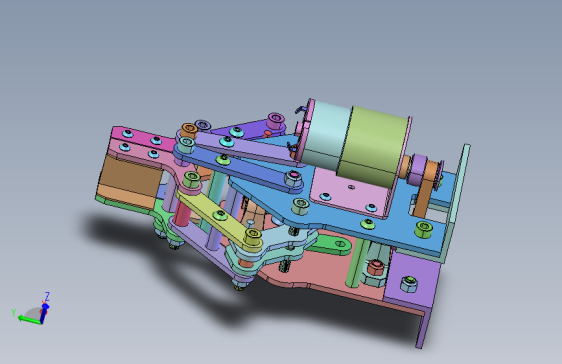Select the yellow linkage arm
Screen dimensions: 562x364
pyautogui.click(x=219, y=219)
